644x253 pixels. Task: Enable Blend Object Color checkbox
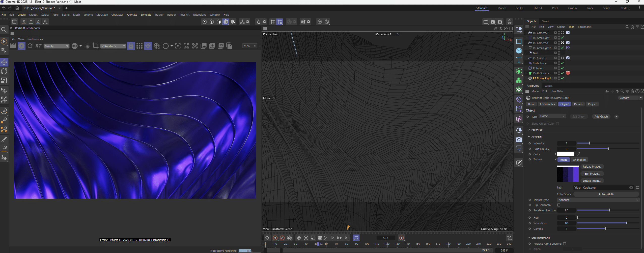point(557,124)
